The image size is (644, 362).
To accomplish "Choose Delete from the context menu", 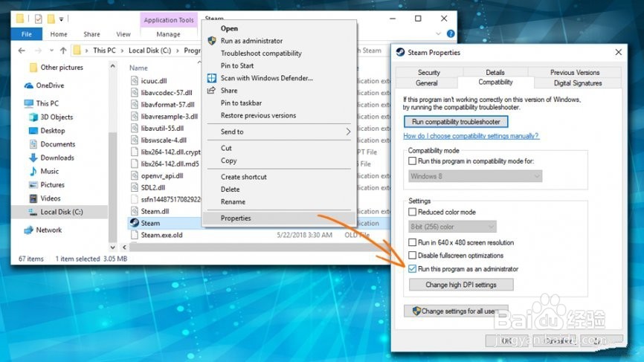I will pyautogui.click(x=230, y=190).
